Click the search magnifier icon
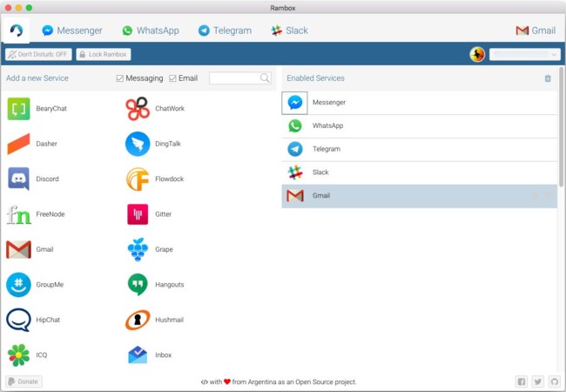 pyautogui.click(x=265, y=78)
